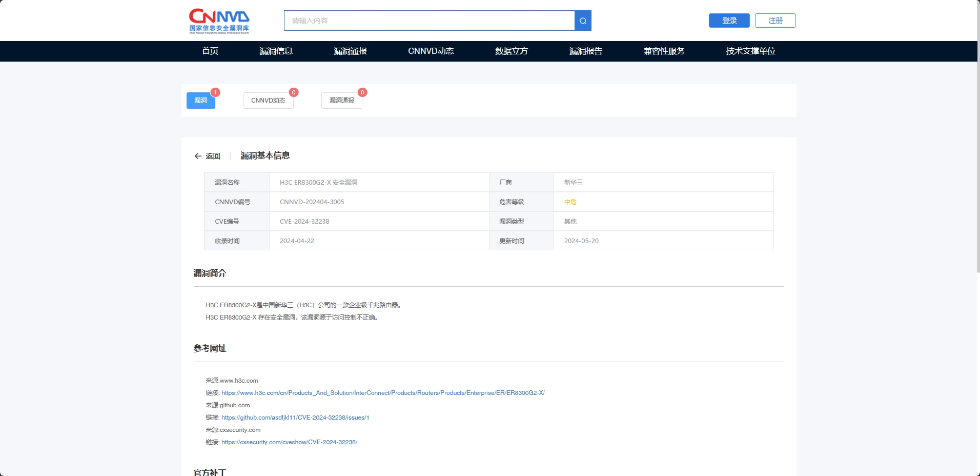
Task: Open the 漏洞通报 nav menu item
Action: [x=350, y=51]
